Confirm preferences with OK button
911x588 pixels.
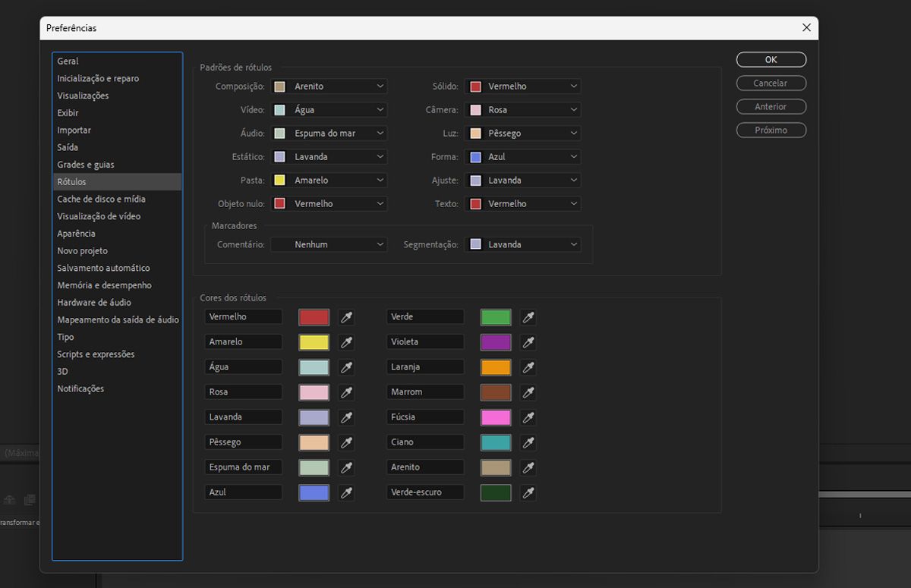pos(771,60)
